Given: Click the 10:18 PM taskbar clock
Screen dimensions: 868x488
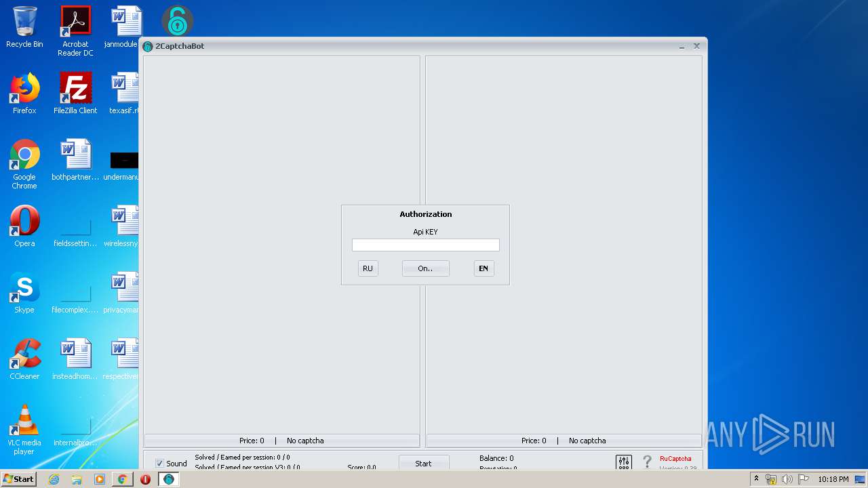Looking at the screenshot, I should (833, 479).
